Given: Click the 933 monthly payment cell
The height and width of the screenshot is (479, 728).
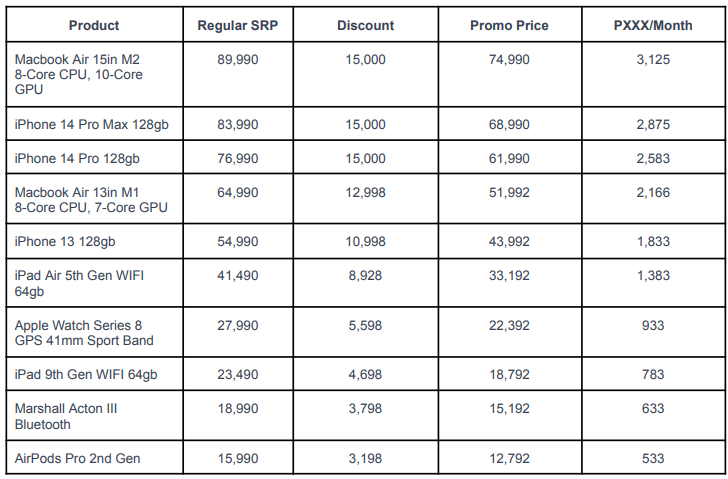Looking at the screenshot, I should pos(653,332).
